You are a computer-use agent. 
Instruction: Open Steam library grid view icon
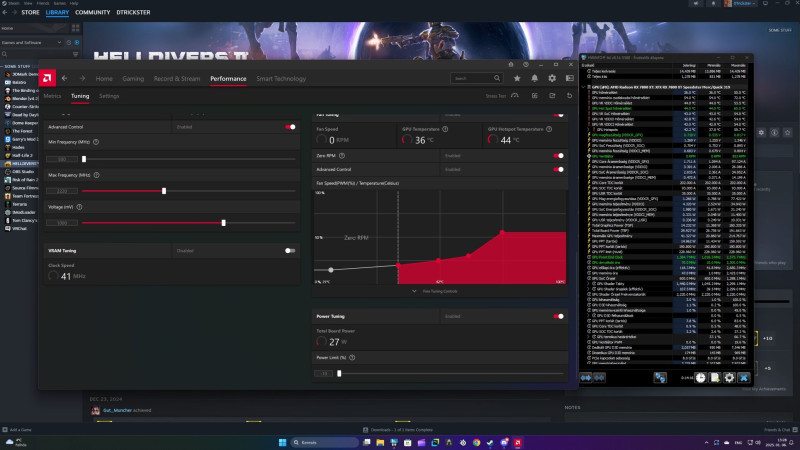pos(76,28)
